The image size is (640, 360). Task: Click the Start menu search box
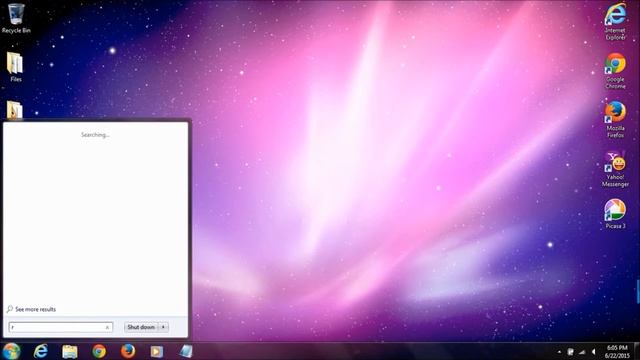click(x=60, y=327)
